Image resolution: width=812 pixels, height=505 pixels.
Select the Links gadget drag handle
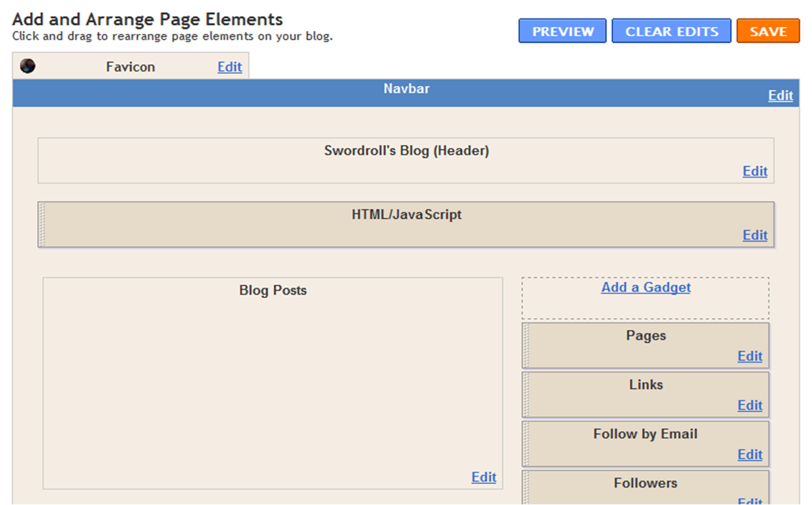526,395
